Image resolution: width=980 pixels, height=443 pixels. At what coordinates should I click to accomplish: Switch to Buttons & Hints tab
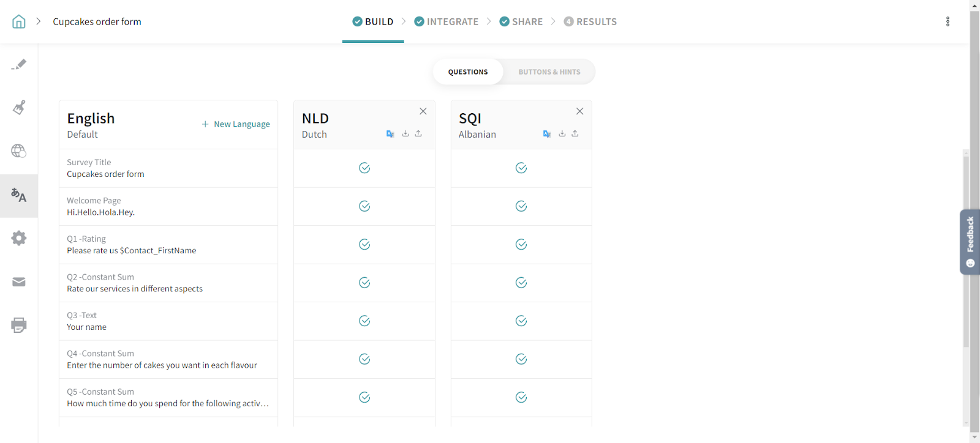[x=549, y=72]
